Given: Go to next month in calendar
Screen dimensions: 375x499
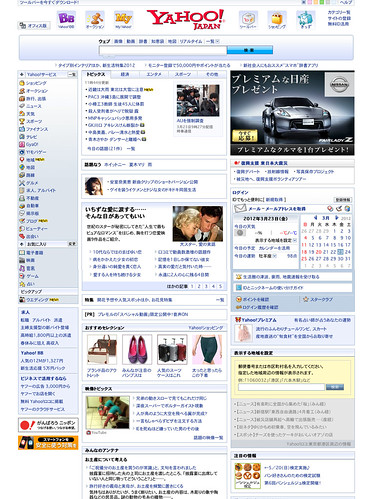Looking at the screenshot, I should [337, 218].
